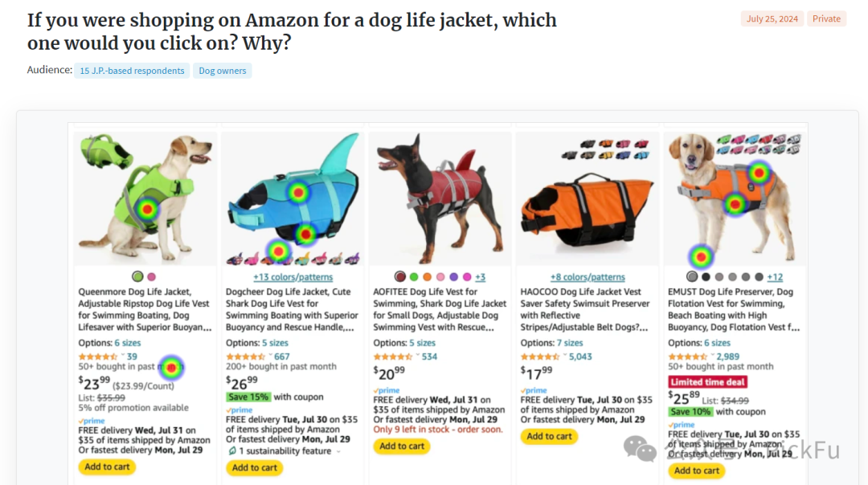
Task: Expand the sustainability feature dropdown arrow
Action: [338, 451]
